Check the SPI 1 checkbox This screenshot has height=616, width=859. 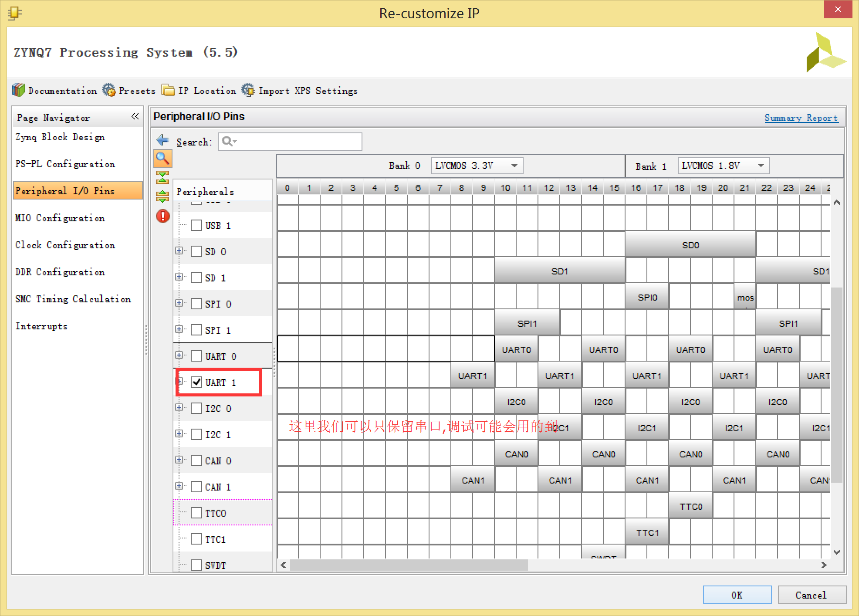coord(196,330)
